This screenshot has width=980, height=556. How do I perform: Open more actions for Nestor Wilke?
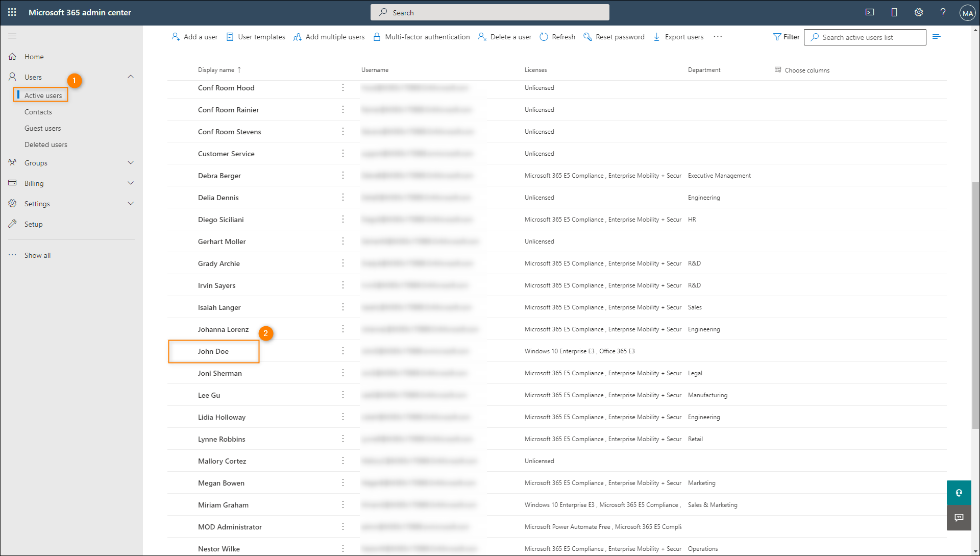click(x=343, y=549)
